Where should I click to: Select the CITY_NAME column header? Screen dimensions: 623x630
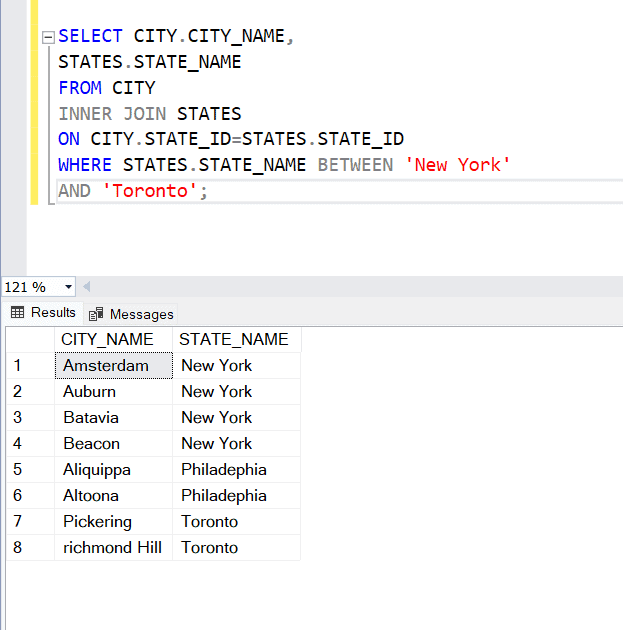113,340
